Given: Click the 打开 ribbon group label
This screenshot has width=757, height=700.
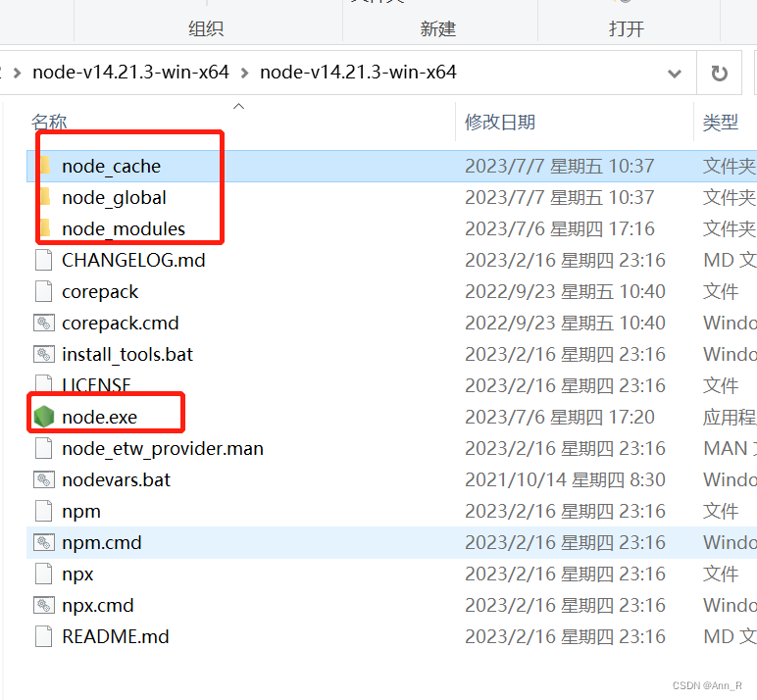Looking at the screenshot, I should (x=627, y=29).
